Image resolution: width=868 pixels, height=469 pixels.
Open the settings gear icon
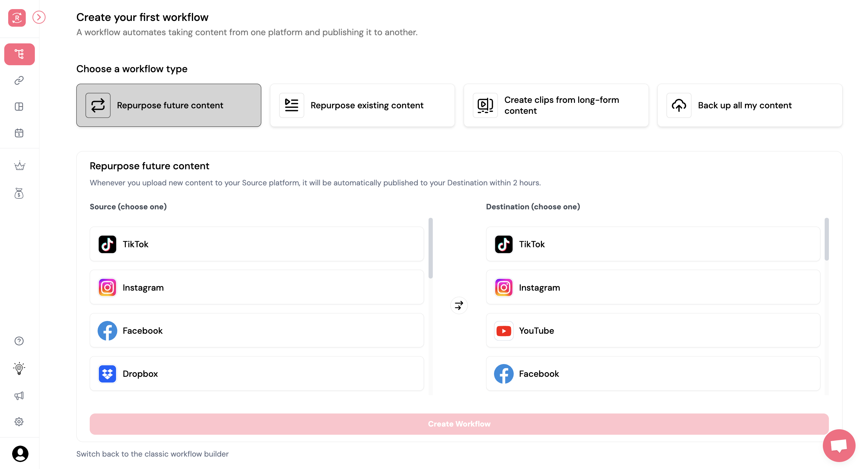[19, 422]
